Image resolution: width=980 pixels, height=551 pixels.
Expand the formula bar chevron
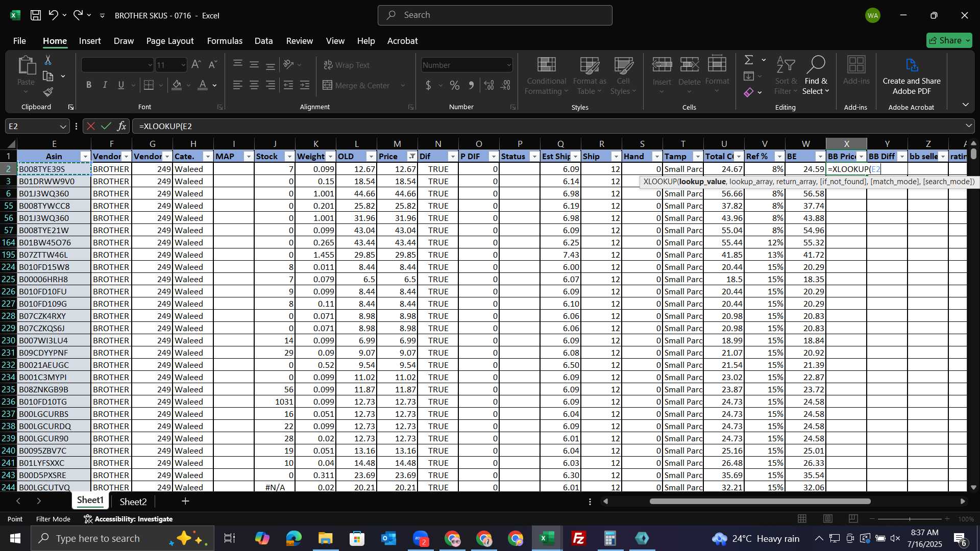(969, 126)
